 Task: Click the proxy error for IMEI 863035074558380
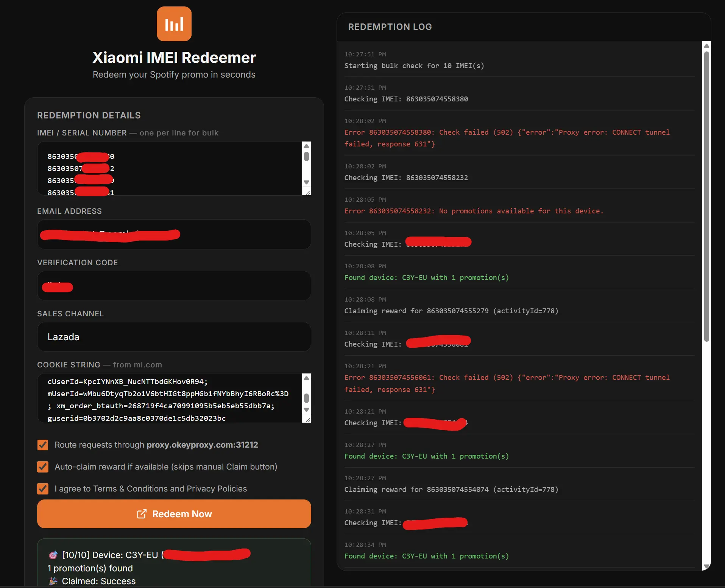click(507, 138)
